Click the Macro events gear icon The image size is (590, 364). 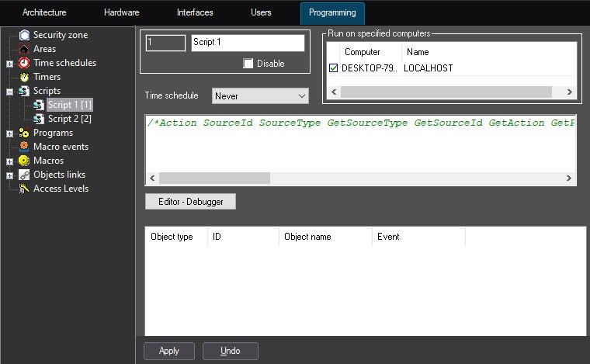point(24,147)
